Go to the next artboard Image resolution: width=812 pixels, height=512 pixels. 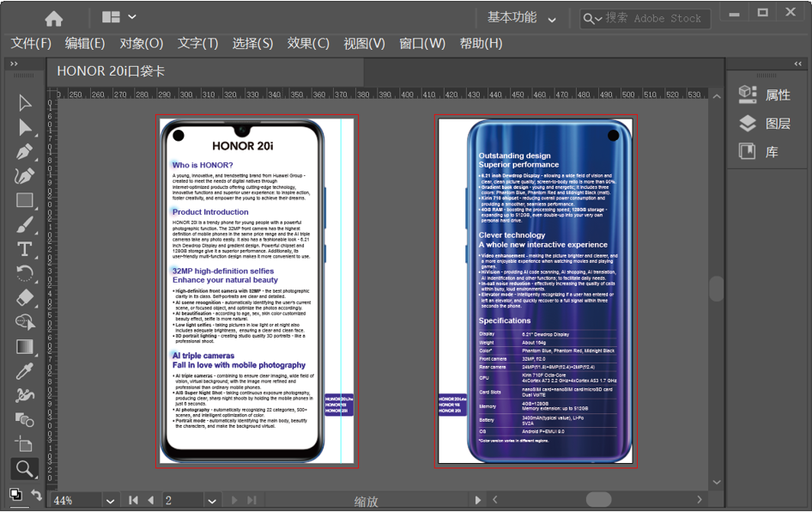234,500
